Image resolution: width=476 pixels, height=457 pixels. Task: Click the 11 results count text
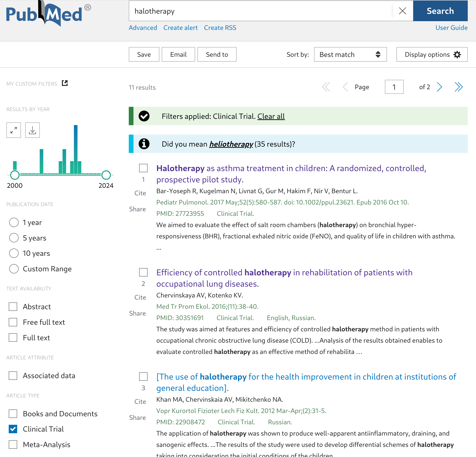(142, 87)
